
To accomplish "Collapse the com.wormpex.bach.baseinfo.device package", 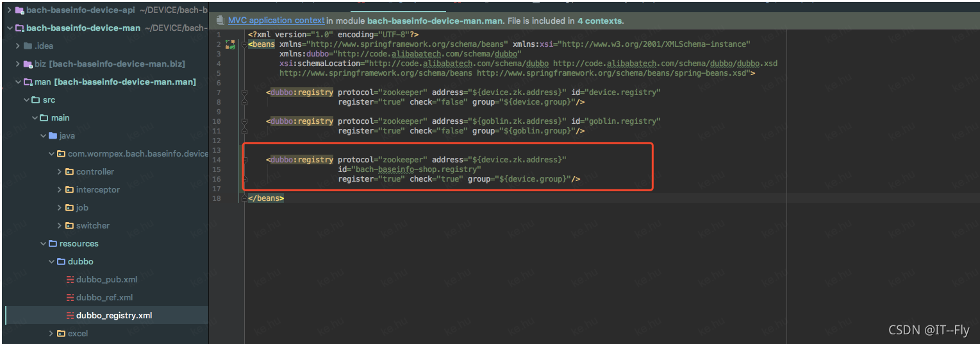I will (x=51, y=154).
